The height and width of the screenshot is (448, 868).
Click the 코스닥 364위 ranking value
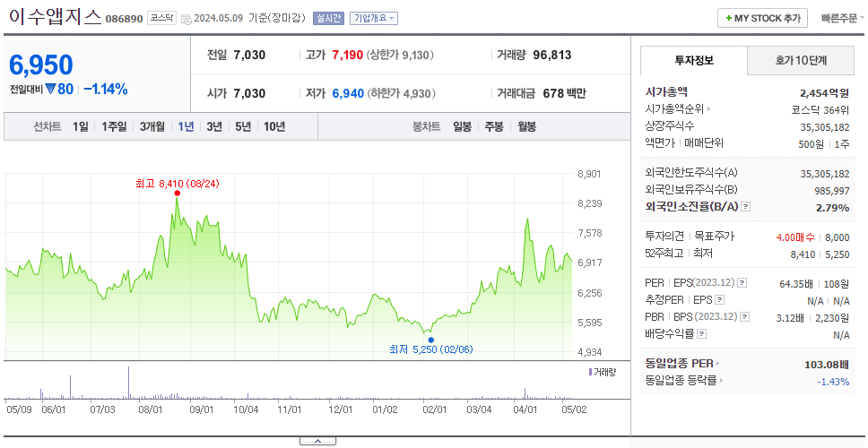tap(820, 109)
